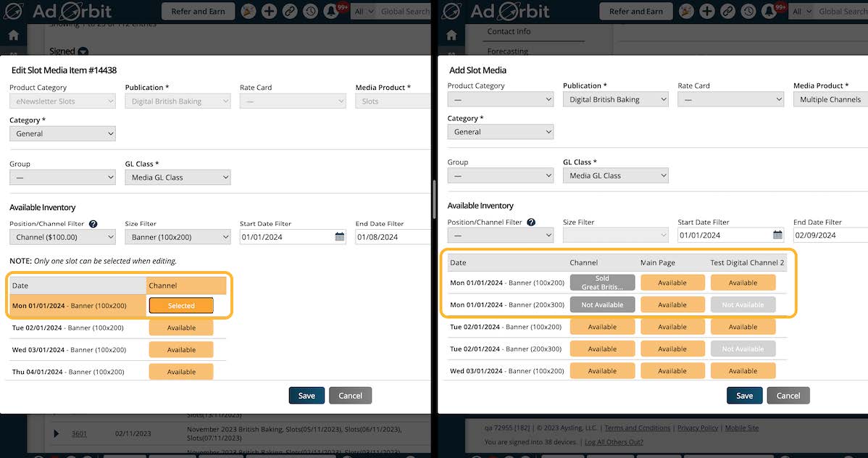Image resolution: width=868 pixels, height=458 pixels.
Task: Click Start Date Filter field in Add dialog
Action: click(x=731, y=235)
